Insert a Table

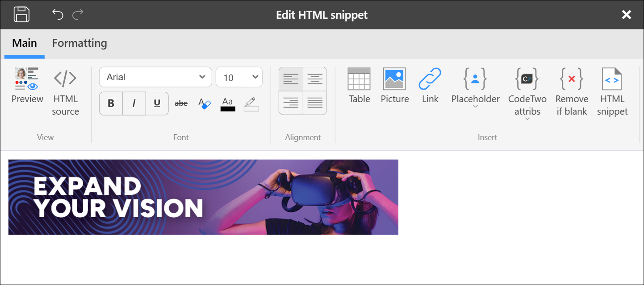click(359, 86)
